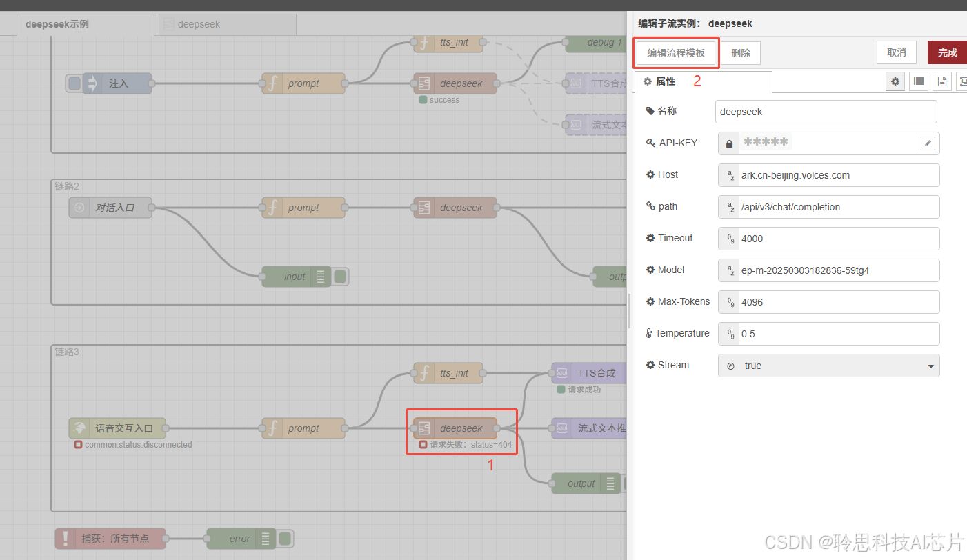Click the 取消 button
The height and width of the screenshot is (560, 967).
tap(897, 52)
